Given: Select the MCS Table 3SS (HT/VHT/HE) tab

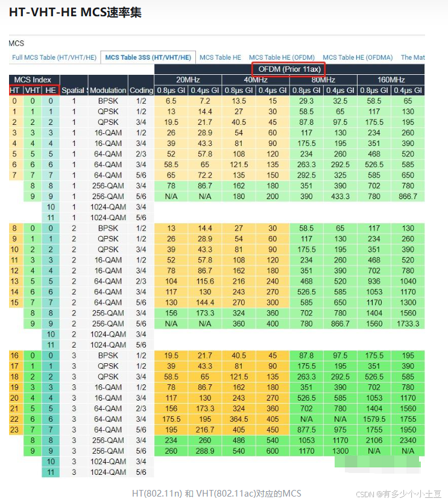Looking at the screenshot, I should 148,57.
